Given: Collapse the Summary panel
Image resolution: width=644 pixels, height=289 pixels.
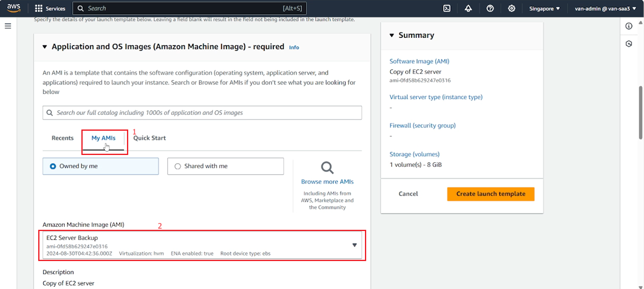Looking at the screenshot, I should (392, 35).
